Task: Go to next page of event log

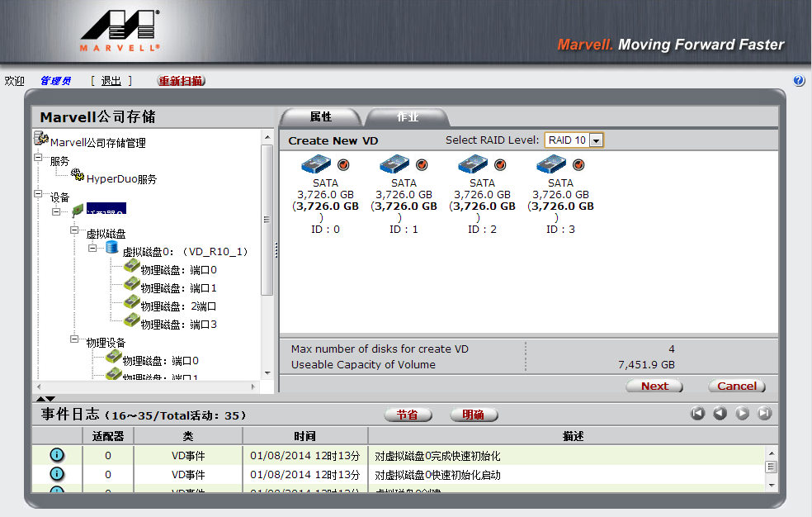Action: click(742, 414)
